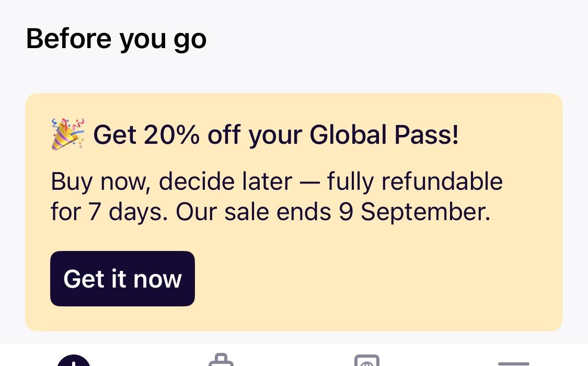The width and height of the screenshot is (588, 366).
Task: Tap the party popper emoji icon
Action: click(68, 134)
